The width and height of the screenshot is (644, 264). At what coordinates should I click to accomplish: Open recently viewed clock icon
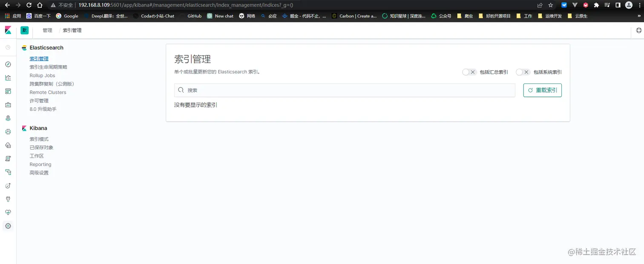[8, 47]
